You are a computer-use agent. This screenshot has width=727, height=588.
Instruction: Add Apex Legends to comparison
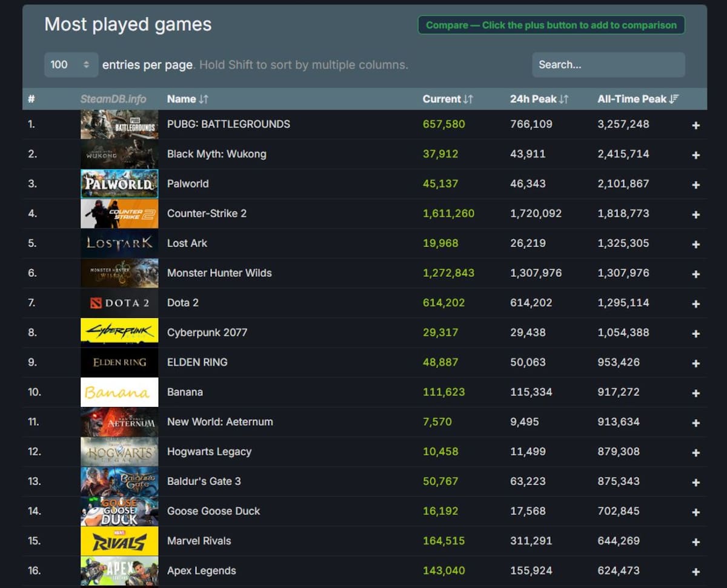tap(695, 572)
